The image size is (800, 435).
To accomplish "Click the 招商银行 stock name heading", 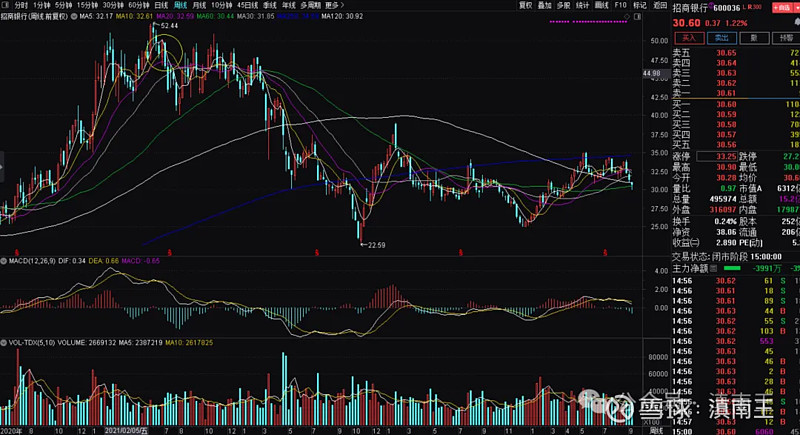I will click(690, 8).
